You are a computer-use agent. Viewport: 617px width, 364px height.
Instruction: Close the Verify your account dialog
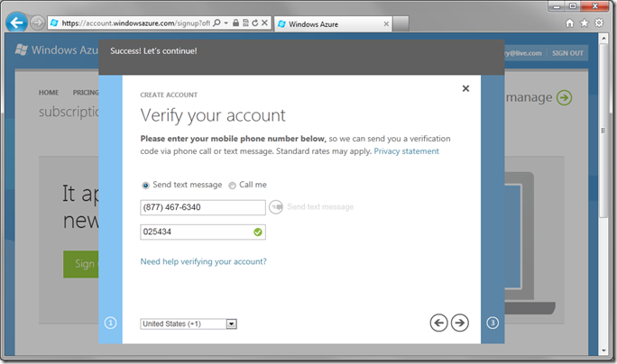(x=465, y=88)
